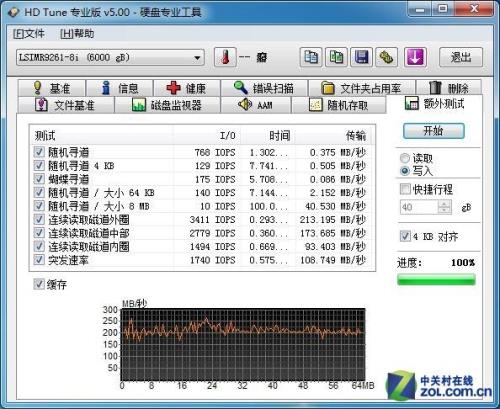
Task: Click the purple download arrow icon
Action: 415,57
